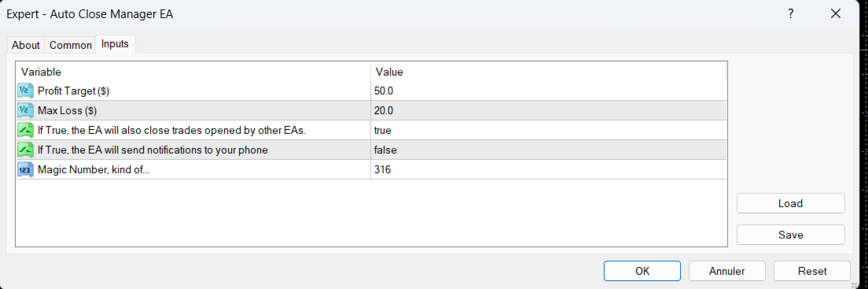Toggle the false value for phone notifications

click(x=548, y=150)
